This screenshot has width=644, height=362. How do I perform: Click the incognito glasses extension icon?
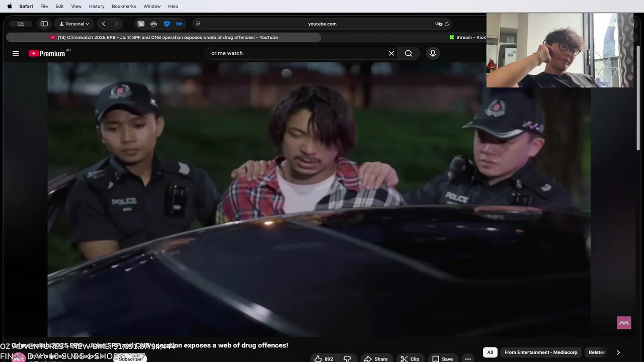pos(153,24)
